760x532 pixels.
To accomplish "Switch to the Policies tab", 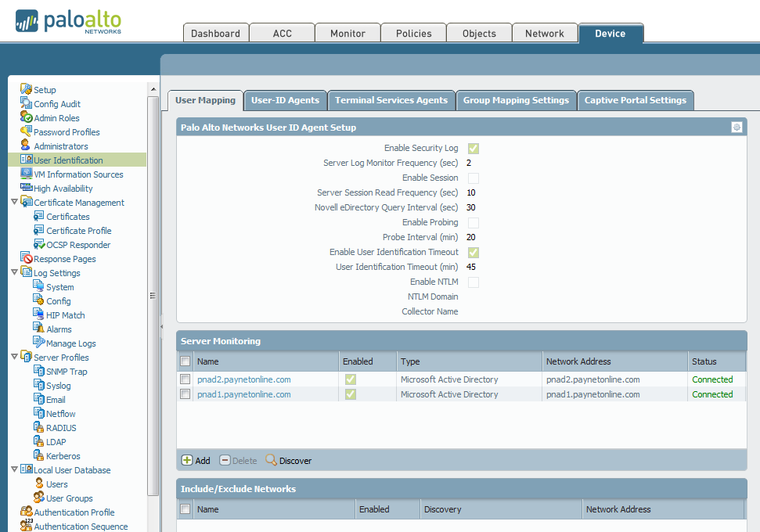I will (413, 33).
